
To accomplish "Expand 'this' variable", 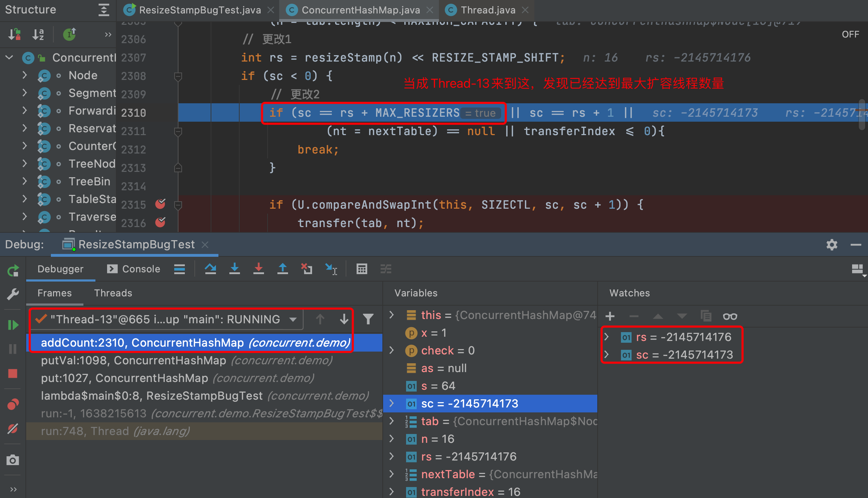I will [392, 315].
